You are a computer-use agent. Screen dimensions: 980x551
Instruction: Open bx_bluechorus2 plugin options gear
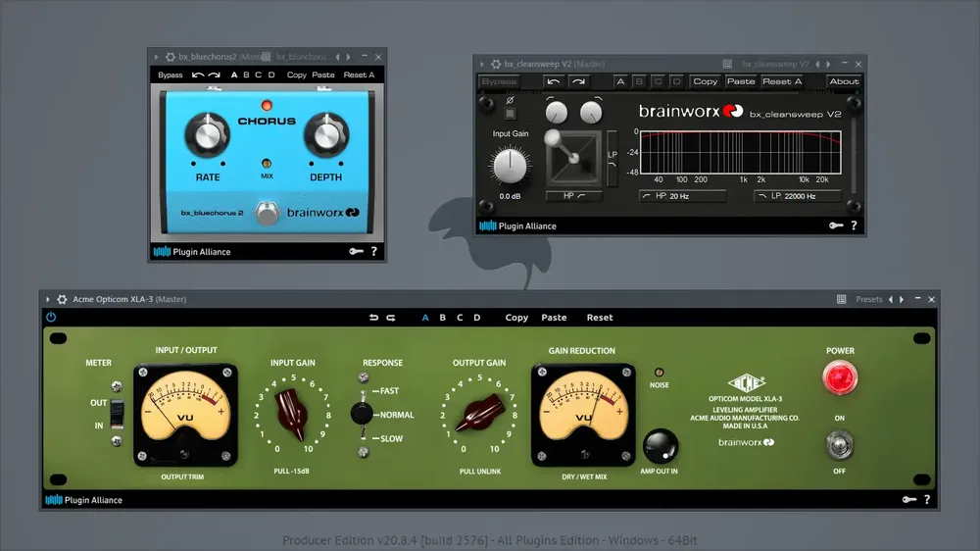170,57
